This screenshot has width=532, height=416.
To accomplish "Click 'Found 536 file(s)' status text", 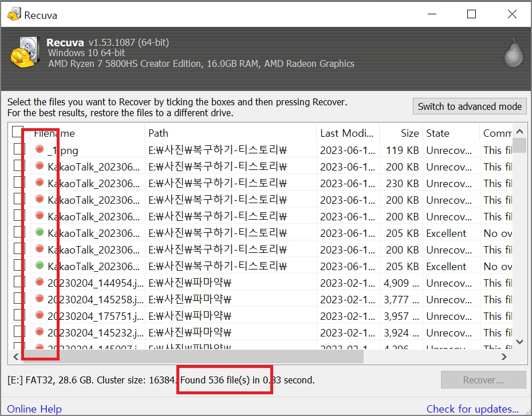I will point(215,380).
